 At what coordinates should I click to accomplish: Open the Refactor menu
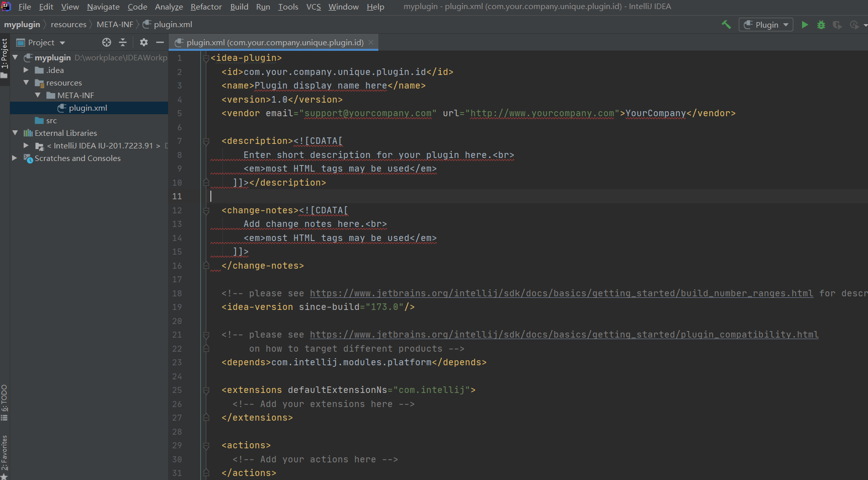pos(206,7)
